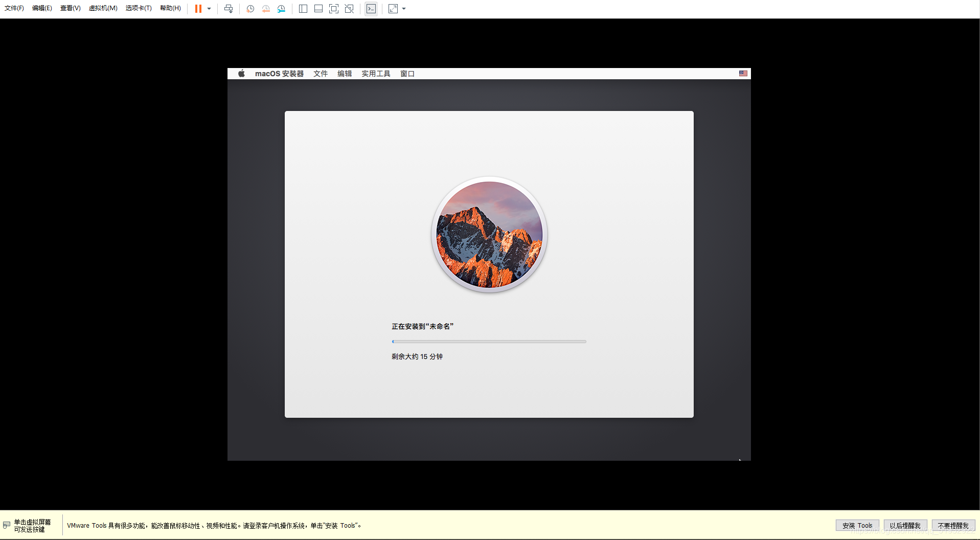Screen dimensions: 980x540
Task: Open the power options dropdown arrow
Action: coord(209,9)
